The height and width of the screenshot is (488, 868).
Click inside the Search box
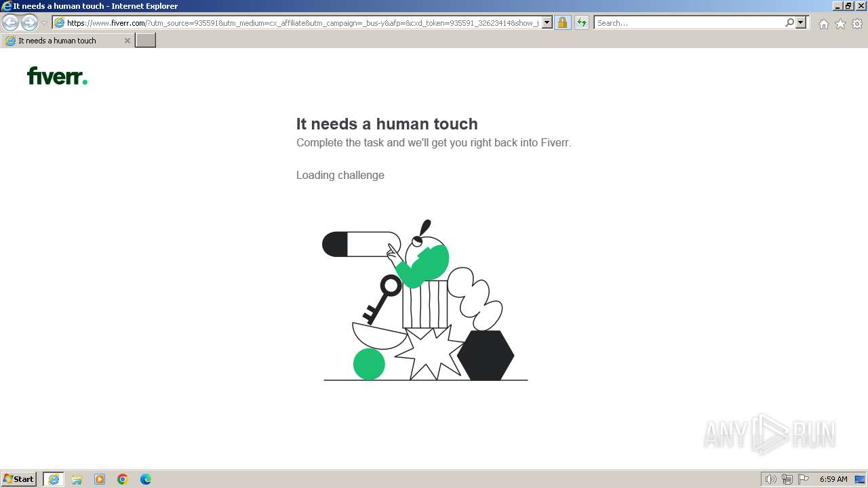point(688,23)
